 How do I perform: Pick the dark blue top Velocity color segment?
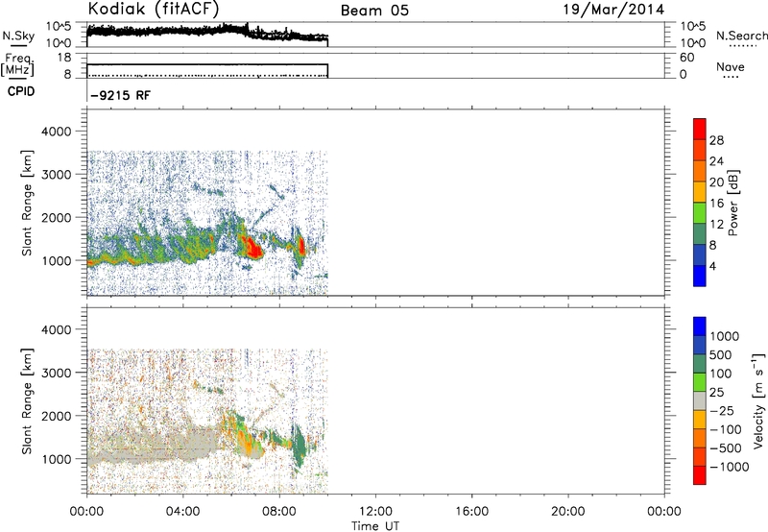700,326
